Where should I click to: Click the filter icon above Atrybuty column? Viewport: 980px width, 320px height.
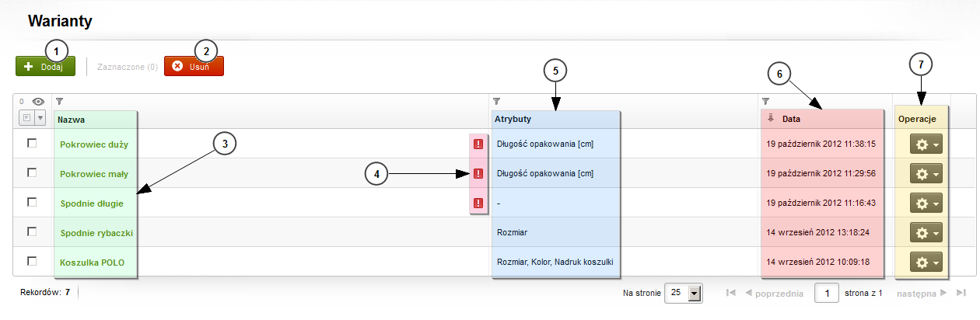496,102
